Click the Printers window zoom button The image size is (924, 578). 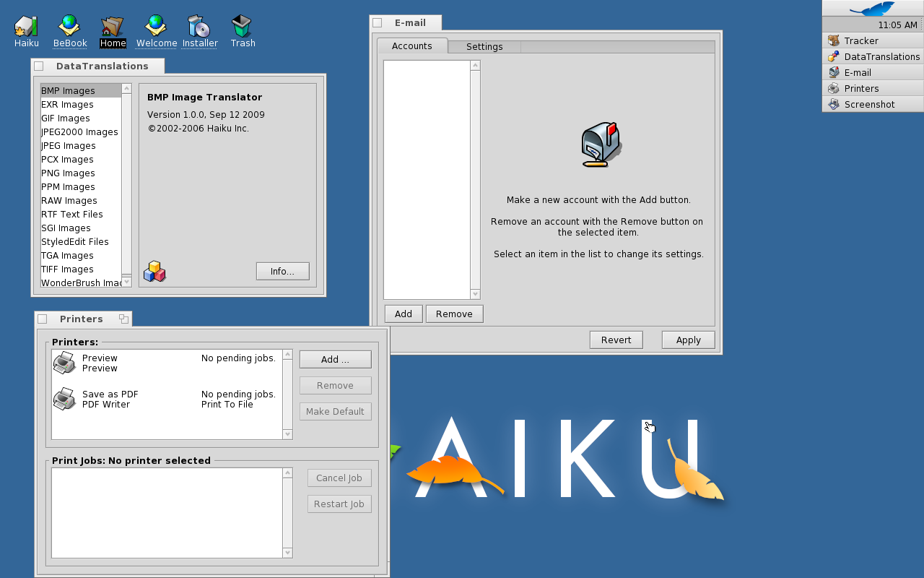tap(123, 319)
